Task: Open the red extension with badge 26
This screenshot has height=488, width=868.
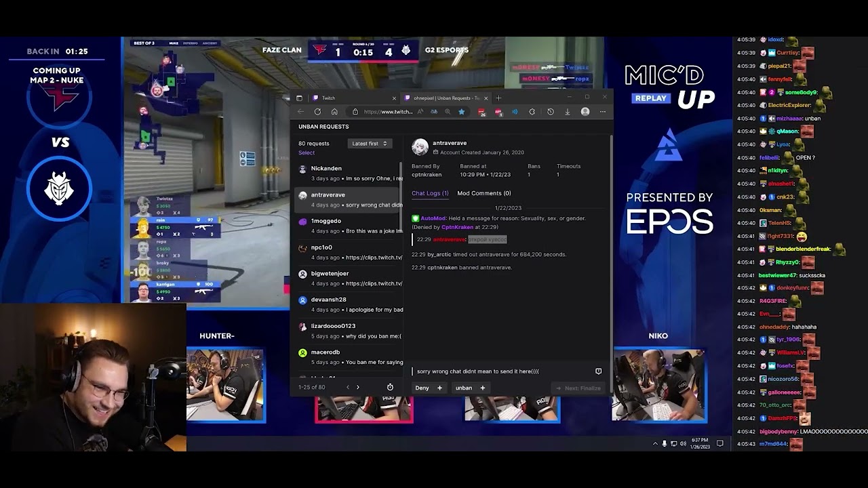Action: click(481, 112)
